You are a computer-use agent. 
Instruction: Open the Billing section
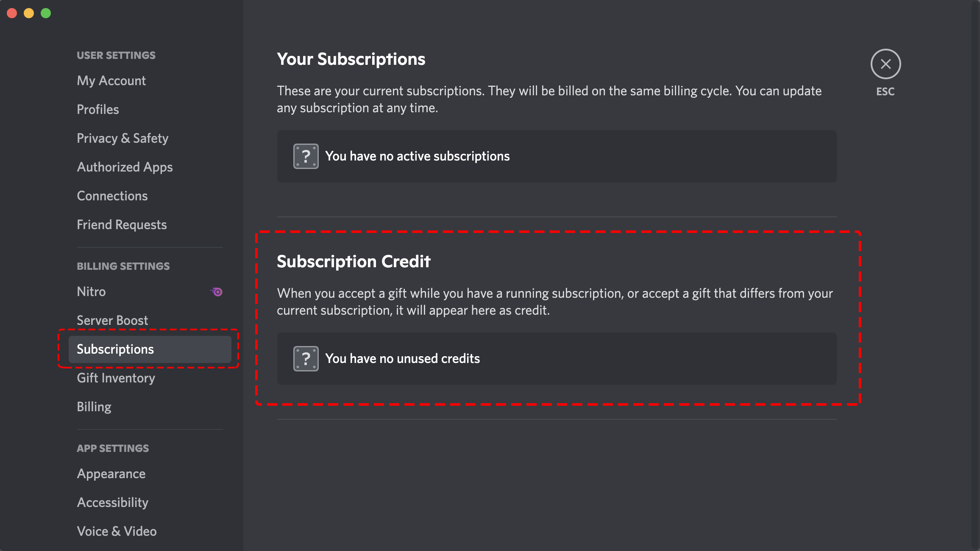[94, 407]
